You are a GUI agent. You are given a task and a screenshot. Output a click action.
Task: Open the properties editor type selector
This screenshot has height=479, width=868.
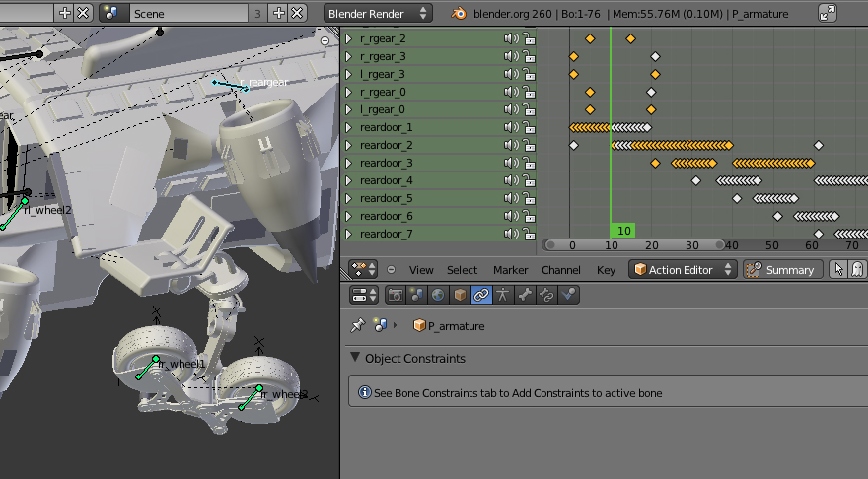tap(364, 295)
